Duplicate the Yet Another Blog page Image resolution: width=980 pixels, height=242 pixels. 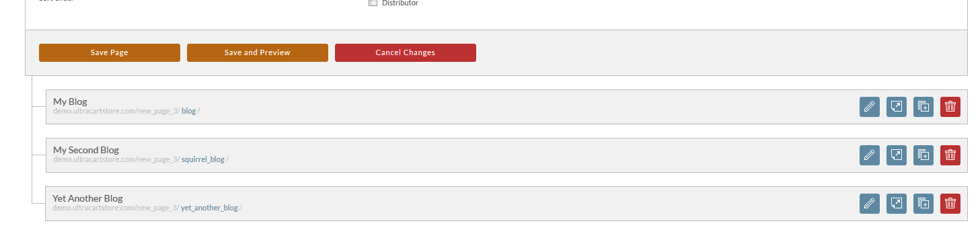click(924, 204)
